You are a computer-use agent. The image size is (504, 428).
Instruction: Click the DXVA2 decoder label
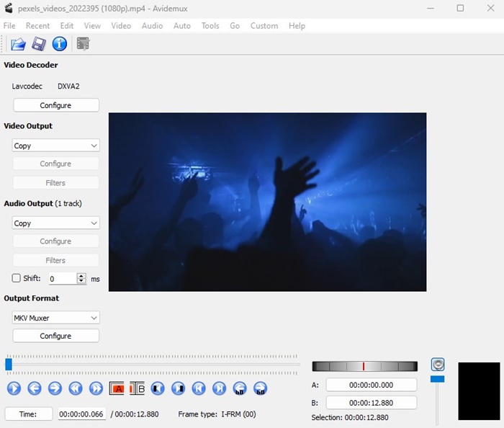(x=68, y=86)
